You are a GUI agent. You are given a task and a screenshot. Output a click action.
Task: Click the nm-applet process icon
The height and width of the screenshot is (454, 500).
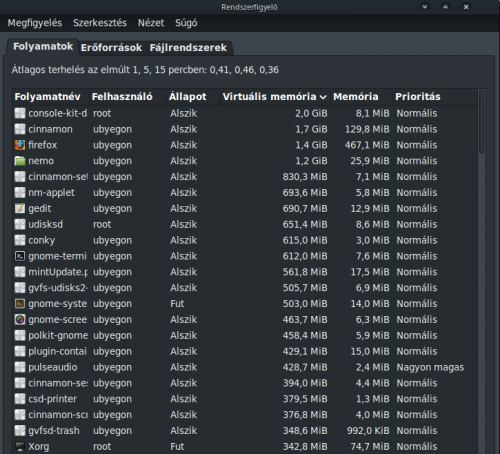click(x=20, y=193)
